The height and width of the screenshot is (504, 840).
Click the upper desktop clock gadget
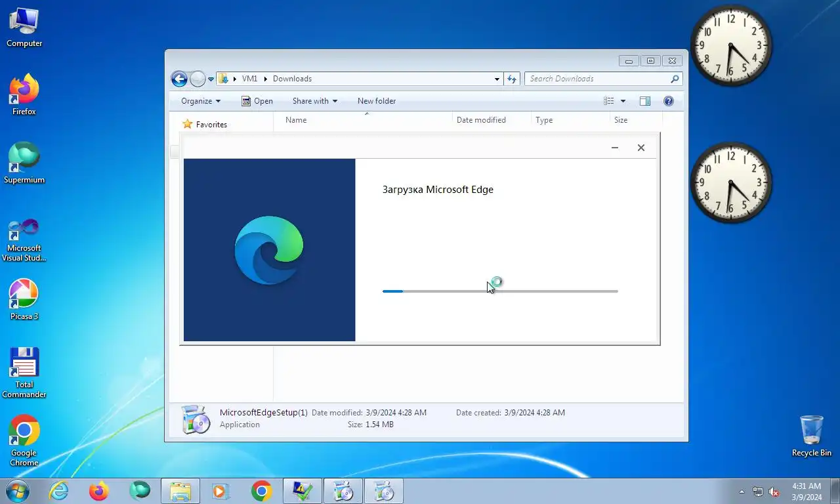pos(731,45)
